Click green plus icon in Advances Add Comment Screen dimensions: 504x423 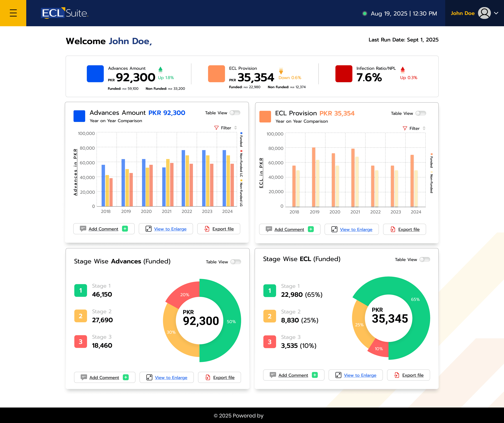[x=125, y=229]
